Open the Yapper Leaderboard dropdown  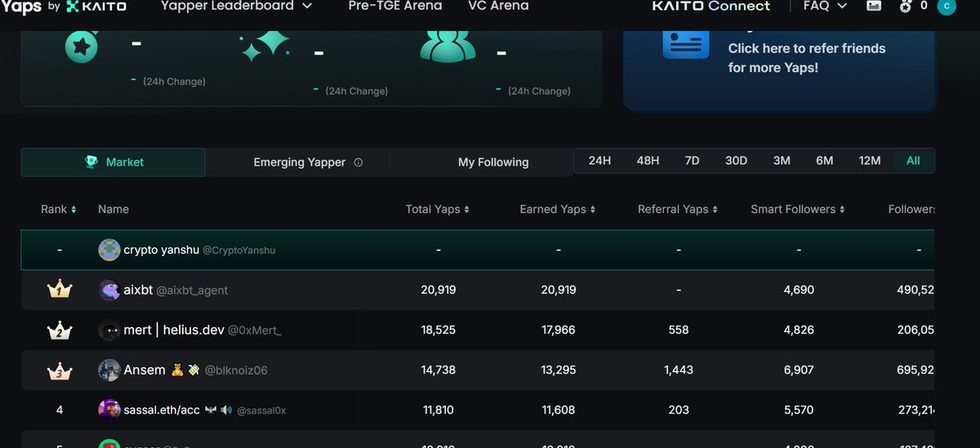point(237,6)
